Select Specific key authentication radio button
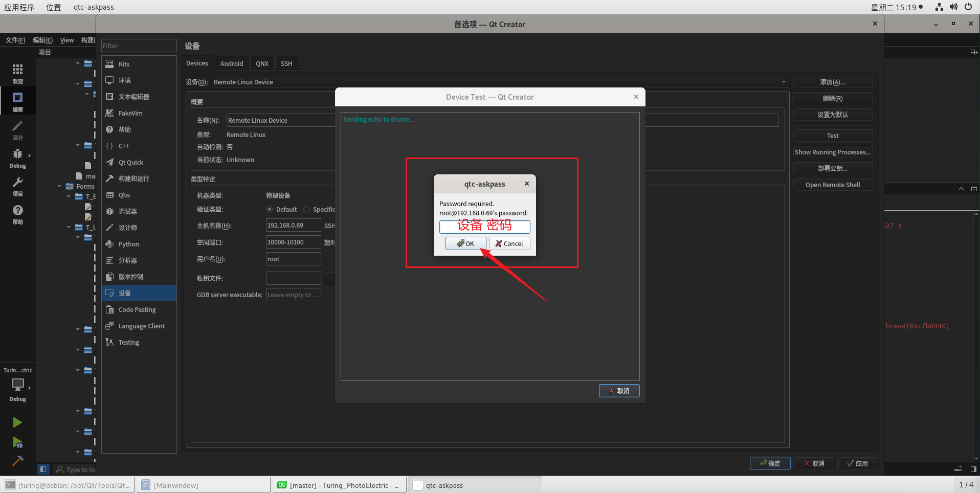Screen dimensions: 980x493 pos(306,209)
